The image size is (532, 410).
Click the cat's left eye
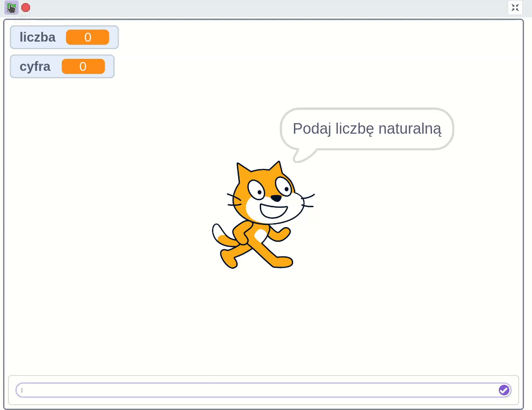256,189
